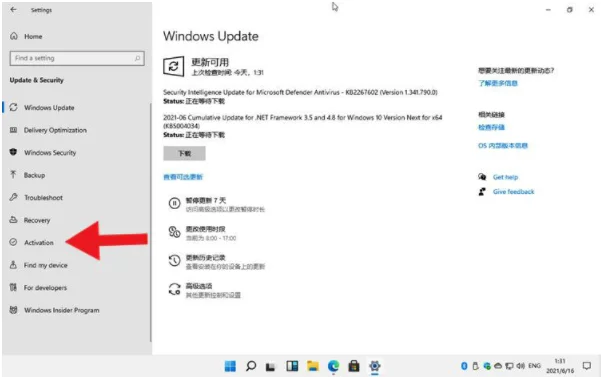This screenshot has height=377, width=601.
Task: Click the sidebar vertical scrollbar
Action: [x=151, y=222]
